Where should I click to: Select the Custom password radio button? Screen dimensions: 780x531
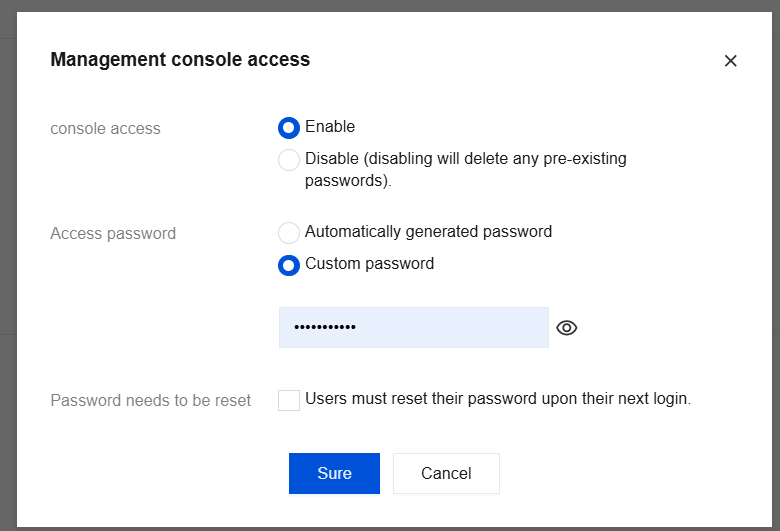click(289, 265)
